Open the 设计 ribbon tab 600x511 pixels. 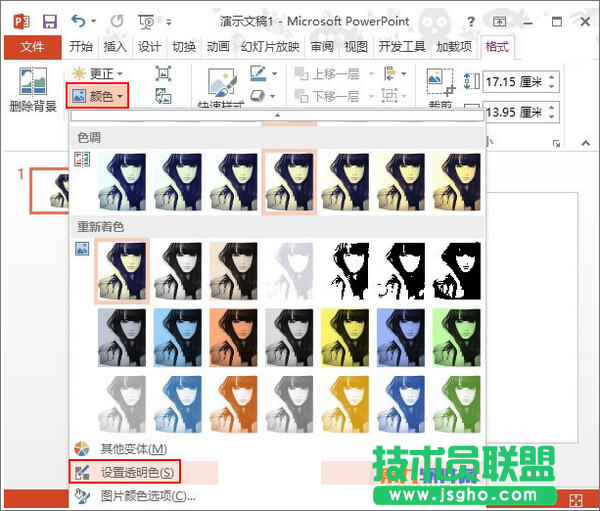coord(149,47)
